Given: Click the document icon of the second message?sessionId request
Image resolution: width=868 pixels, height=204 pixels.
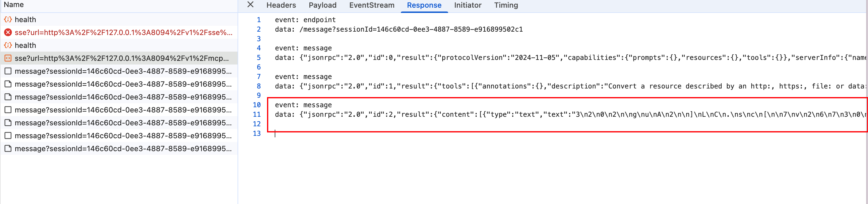Looking at the screenshot, I should tap(8, 84).
